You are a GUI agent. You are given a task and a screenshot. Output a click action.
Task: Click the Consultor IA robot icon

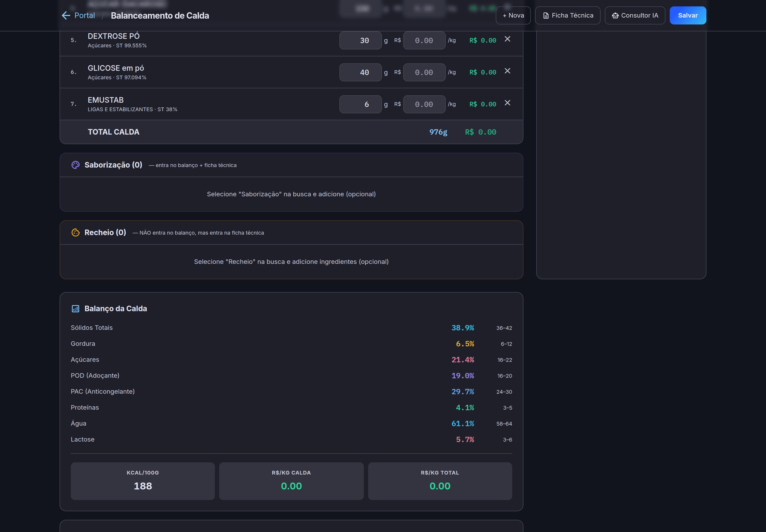click(x=615, y=16)
